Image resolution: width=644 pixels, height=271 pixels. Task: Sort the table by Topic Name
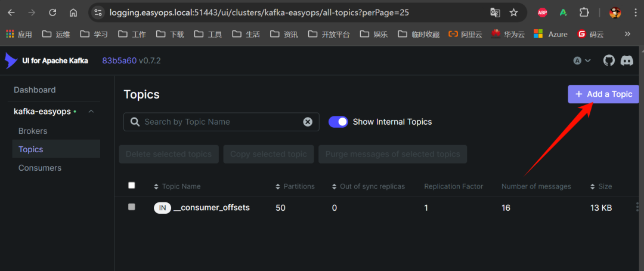click(x=177, y=186)
